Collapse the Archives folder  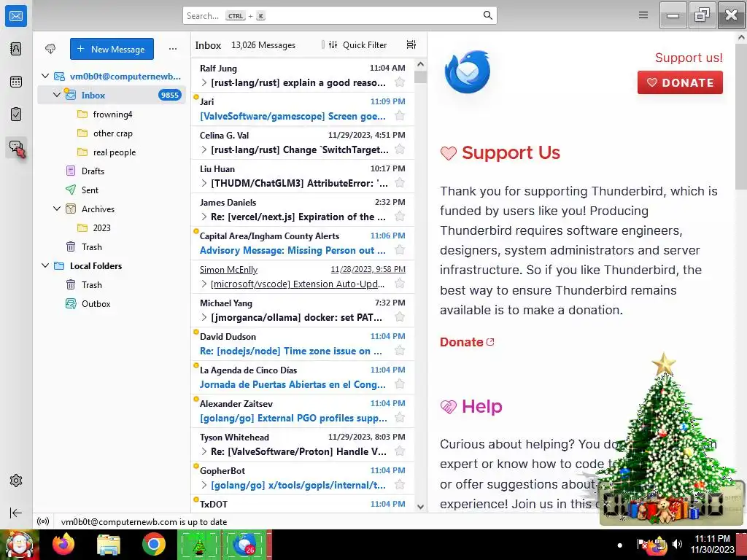(x=57, y=209)
